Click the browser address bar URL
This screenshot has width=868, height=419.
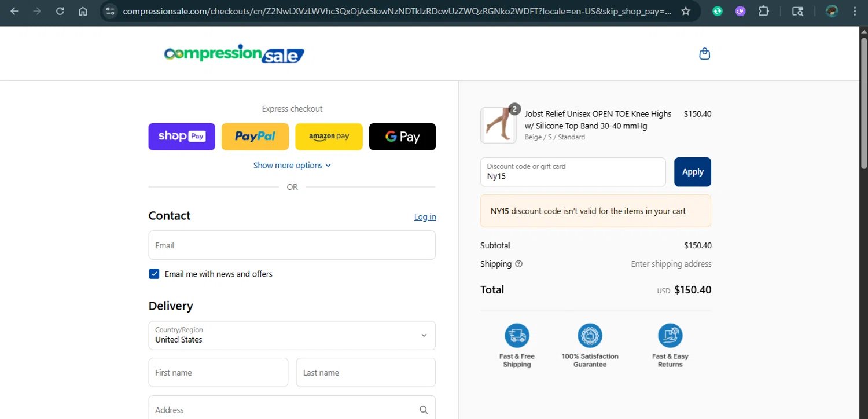(397, 11)
